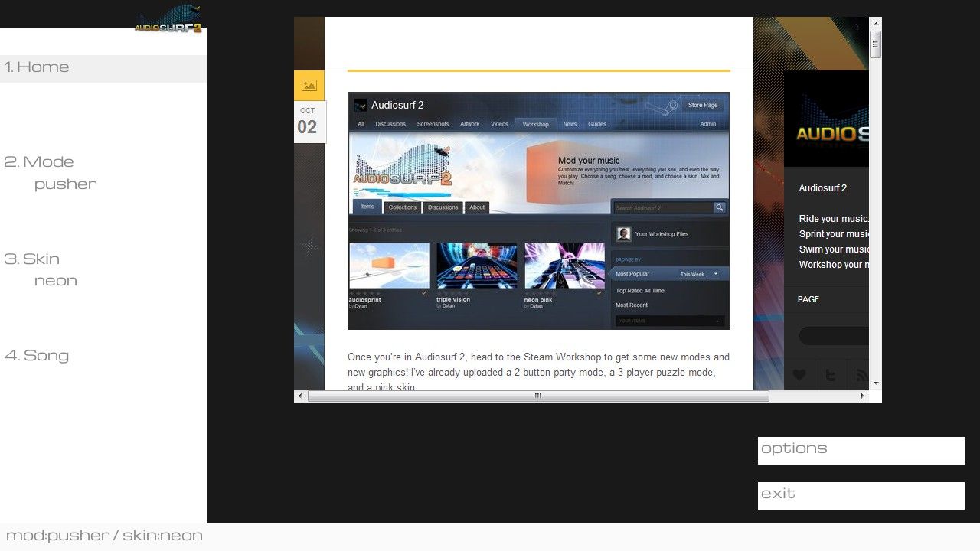Open the Artwork tab in the Steam header
The width and height of the screenshot is (980, 551).
[x=470, y=124]
